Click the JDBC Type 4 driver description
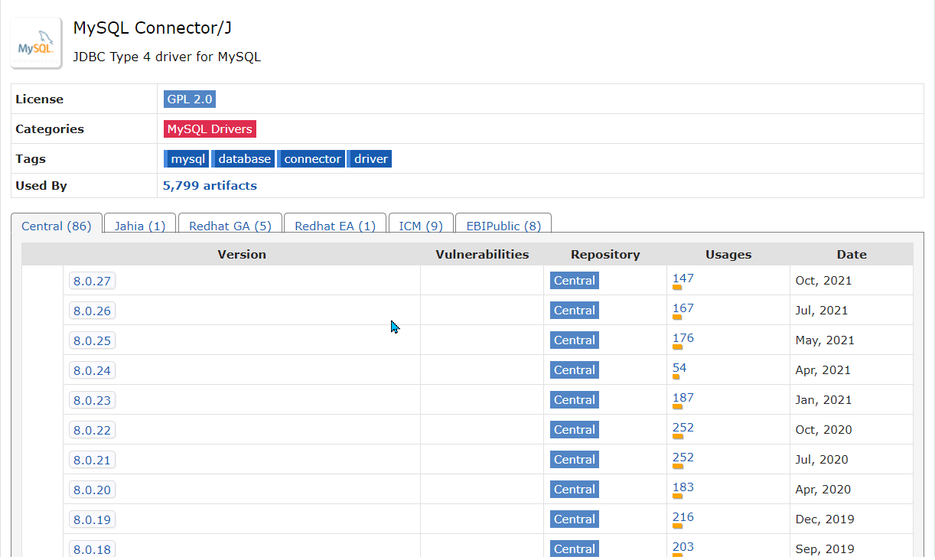The height and width of the screenshot is (560, 935). pos(167,57)
